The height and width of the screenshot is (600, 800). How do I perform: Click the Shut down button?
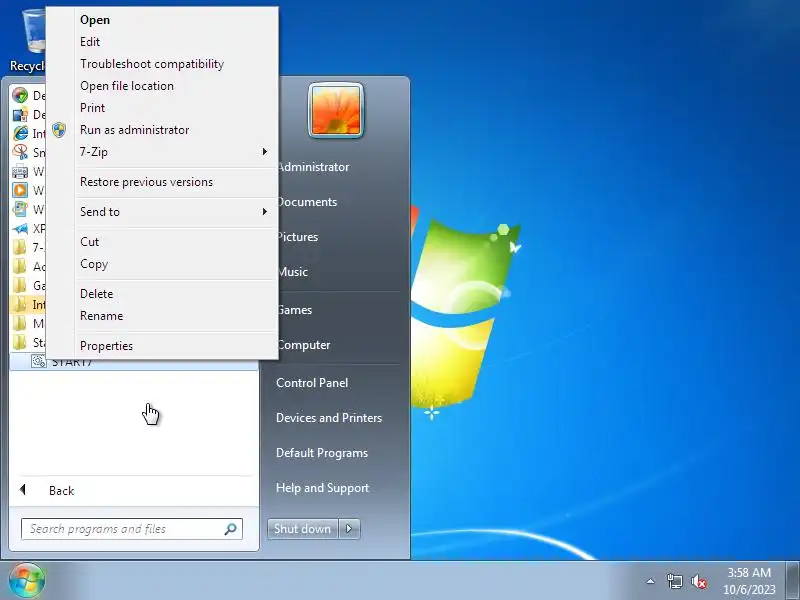(303, 529)
